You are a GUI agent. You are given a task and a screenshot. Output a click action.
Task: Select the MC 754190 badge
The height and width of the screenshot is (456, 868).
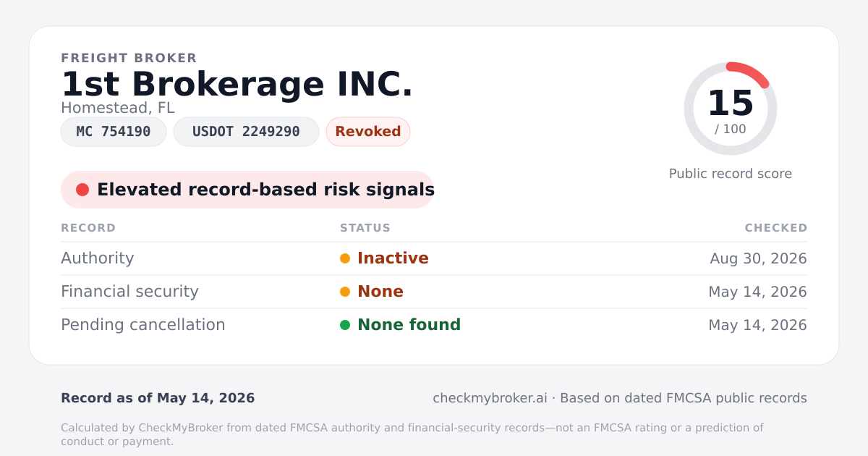pos(114,132)
